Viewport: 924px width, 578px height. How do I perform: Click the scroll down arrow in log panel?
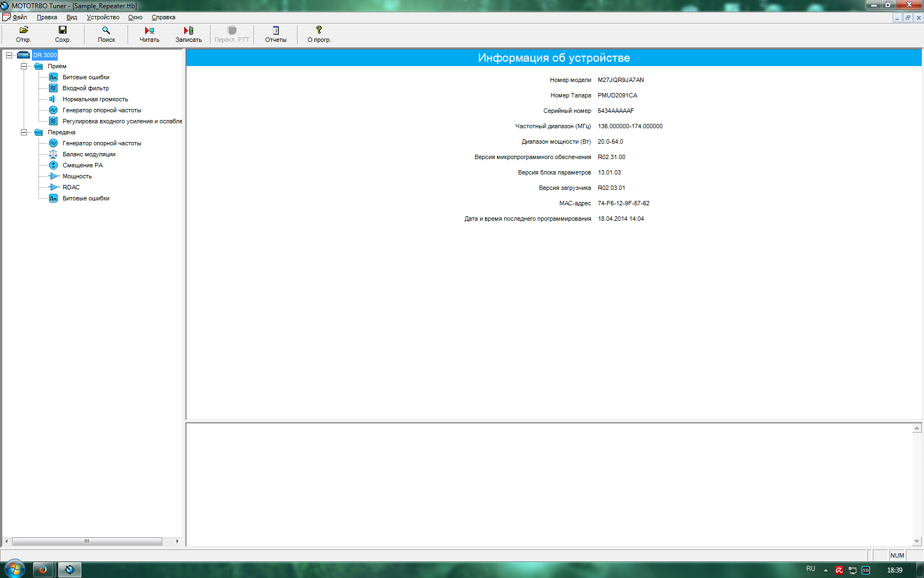(x=917, y=541)
